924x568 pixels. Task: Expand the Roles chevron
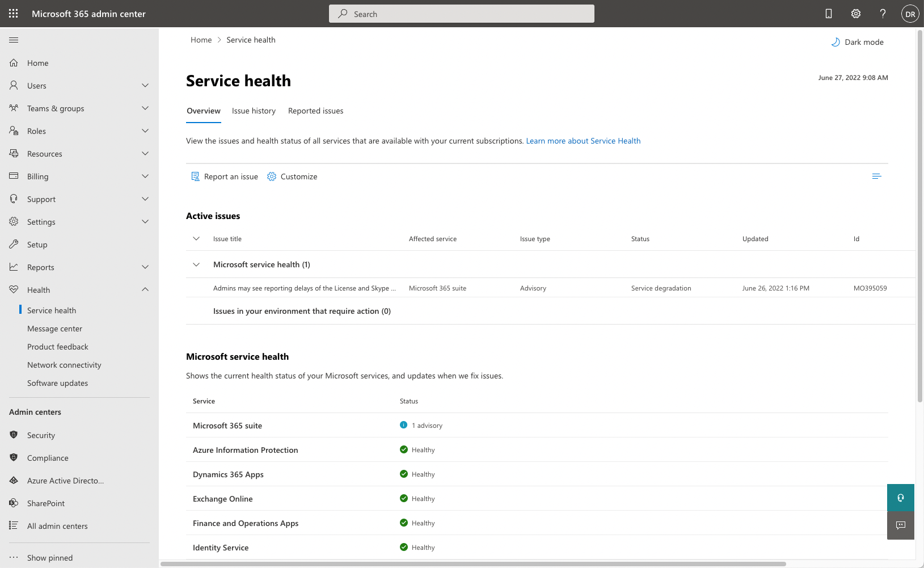tap(145, 131)
